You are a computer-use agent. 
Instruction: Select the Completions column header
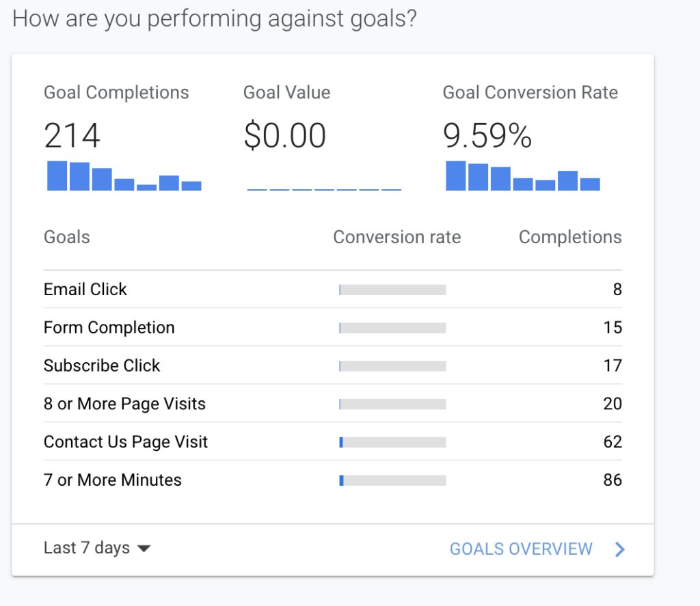click(571, 237)
